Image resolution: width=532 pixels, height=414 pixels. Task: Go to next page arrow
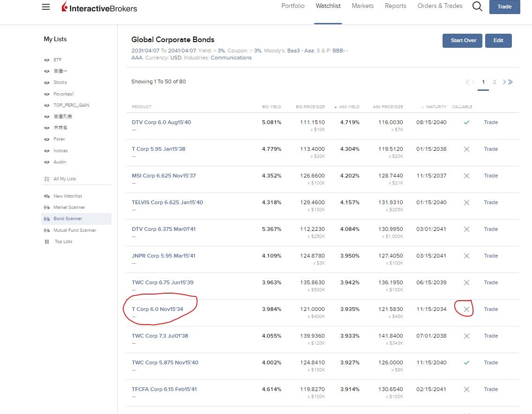tap(504, 82)
